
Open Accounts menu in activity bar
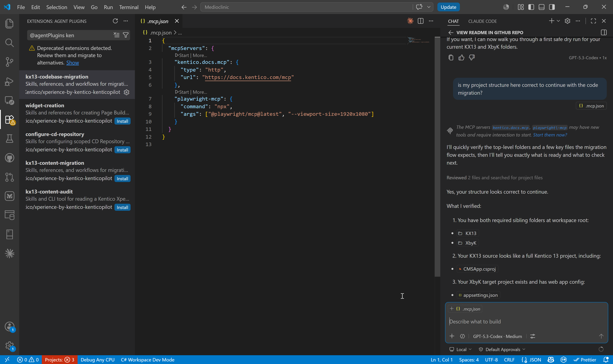9,326
